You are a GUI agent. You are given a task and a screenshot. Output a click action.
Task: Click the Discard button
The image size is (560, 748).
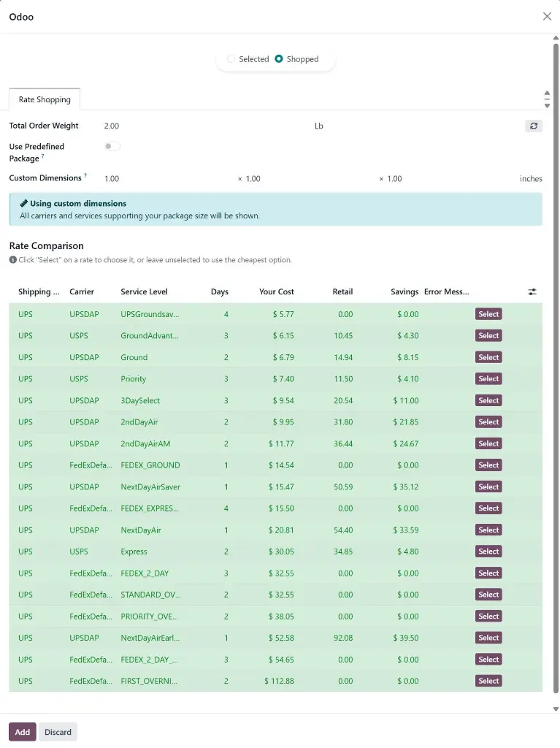point(58,731)
